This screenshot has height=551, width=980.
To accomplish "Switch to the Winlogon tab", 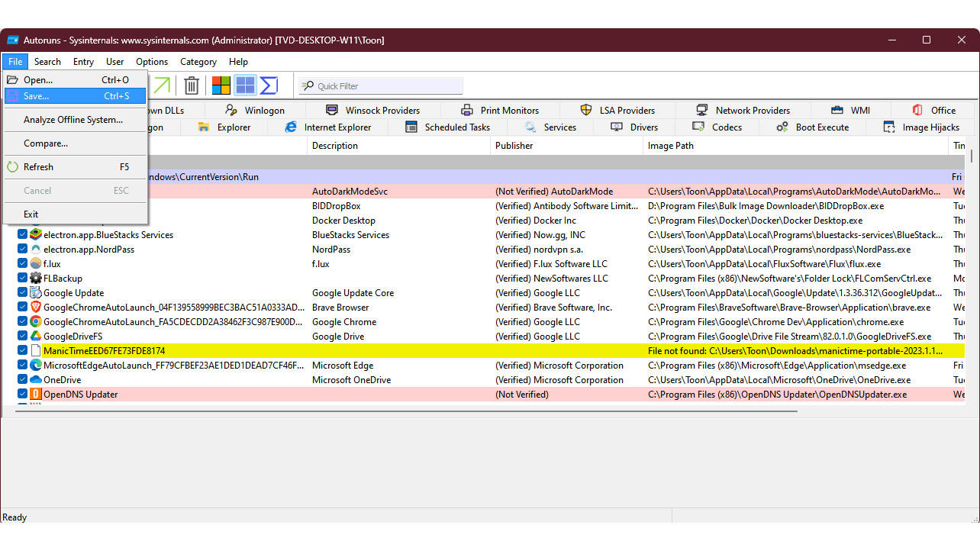I will (x=255, y=111).
